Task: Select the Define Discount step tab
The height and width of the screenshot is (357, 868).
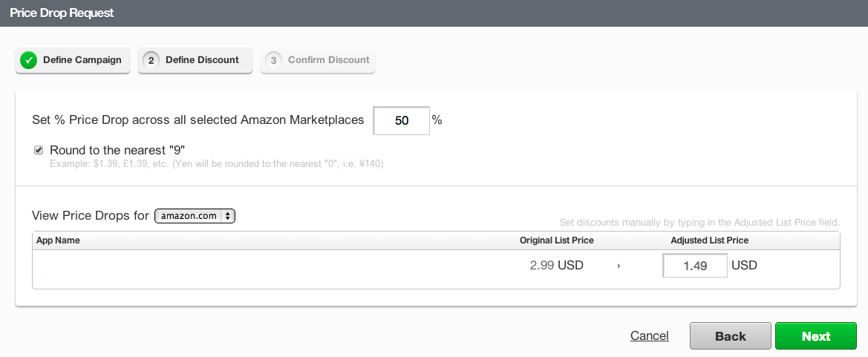Action: (195, 60)
